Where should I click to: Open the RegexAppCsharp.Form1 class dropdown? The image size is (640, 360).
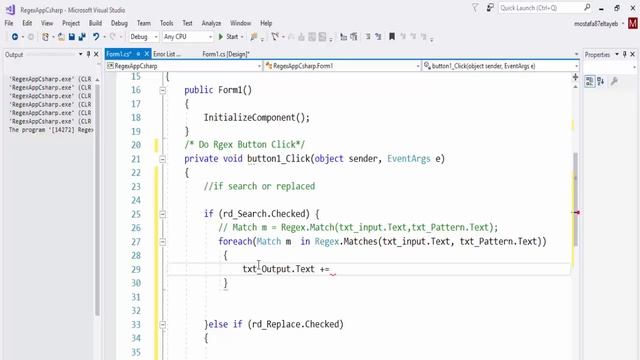(342, 66)
